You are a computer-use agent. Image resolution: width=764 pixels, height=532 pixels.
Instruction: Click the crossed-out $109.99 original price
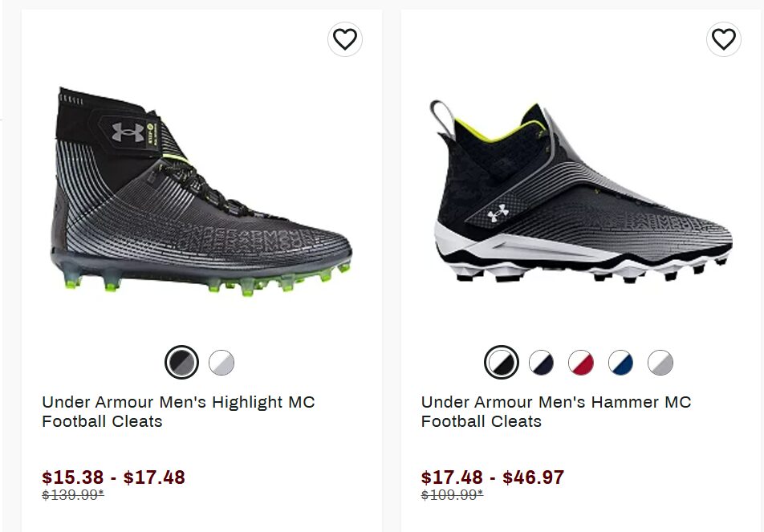coord(452,495)
